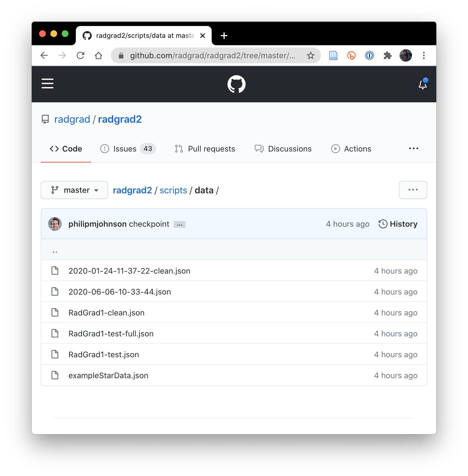Open the GitHub hamburger navigation menu
This screenshot has width=468, height=476.
click(x=48, y=84)
